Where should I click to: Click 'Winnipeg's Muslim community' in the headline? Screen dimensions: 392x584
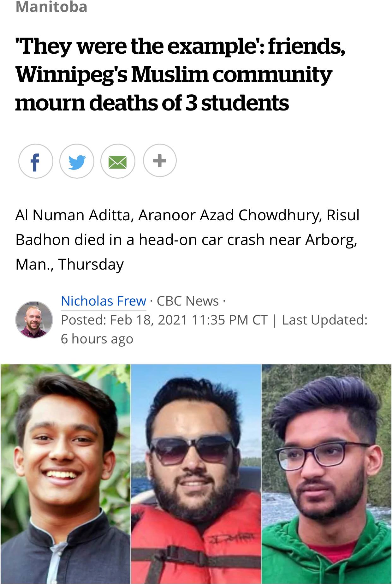tap(174, 74)
